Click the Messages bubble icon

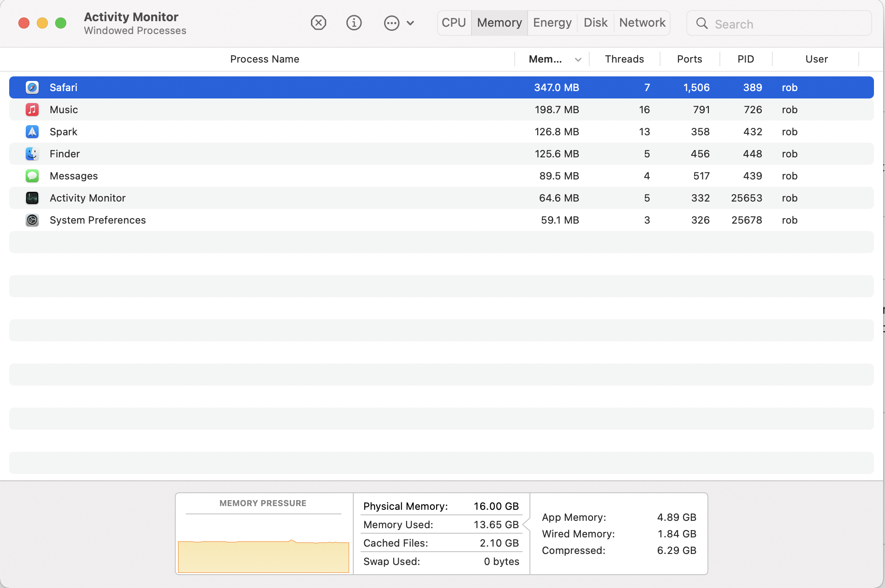(32, 176)
